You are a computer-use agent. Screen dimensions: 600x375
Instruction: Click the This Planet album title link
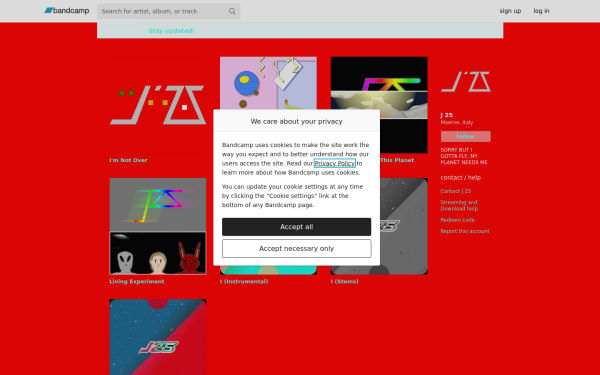pos(397,160)
